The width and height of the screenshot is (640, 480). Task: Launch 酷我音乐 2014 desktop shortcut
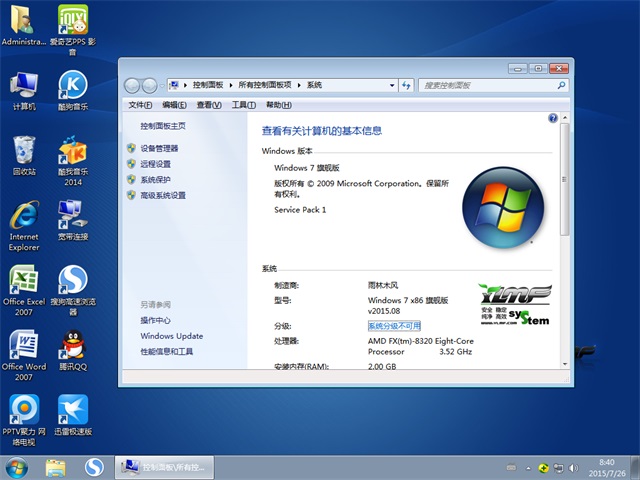click(x=73, y=161)
